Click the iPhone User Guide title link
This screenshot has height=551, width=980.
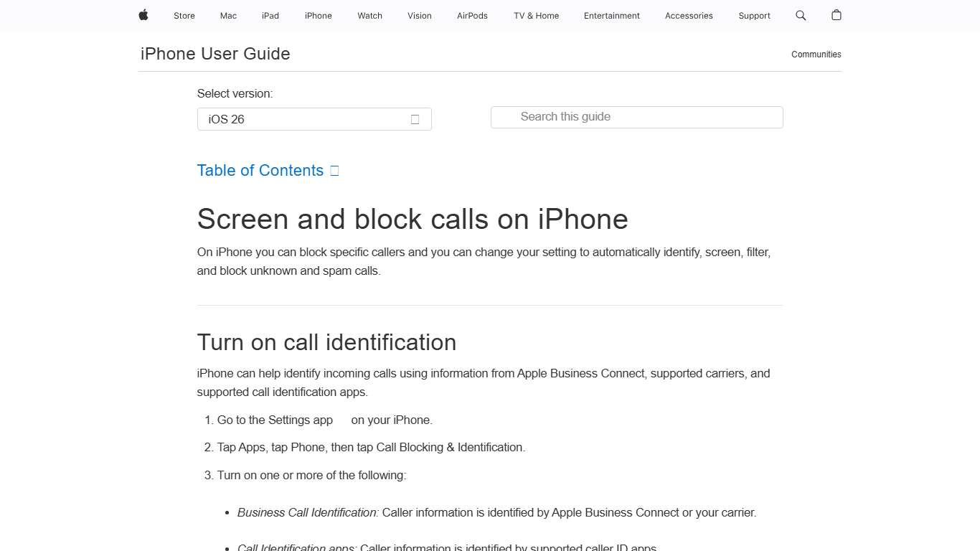pos(215,53)
